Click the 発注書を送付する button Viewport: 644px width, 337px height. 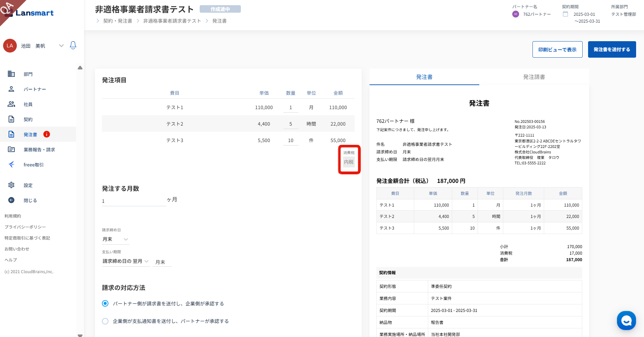coord(612,49)
